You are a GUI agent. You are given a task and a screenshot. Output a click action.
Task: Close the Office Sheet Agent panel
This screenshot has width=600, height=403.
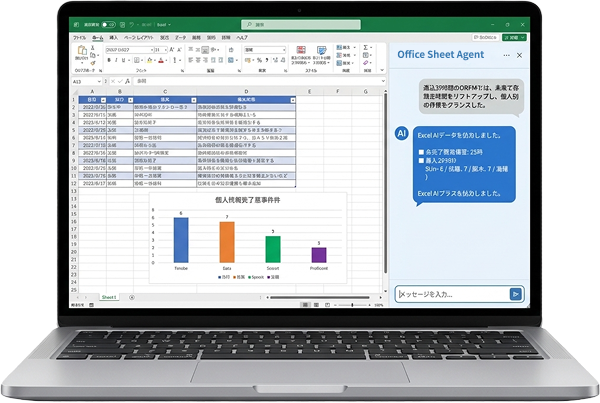(518, 56)
